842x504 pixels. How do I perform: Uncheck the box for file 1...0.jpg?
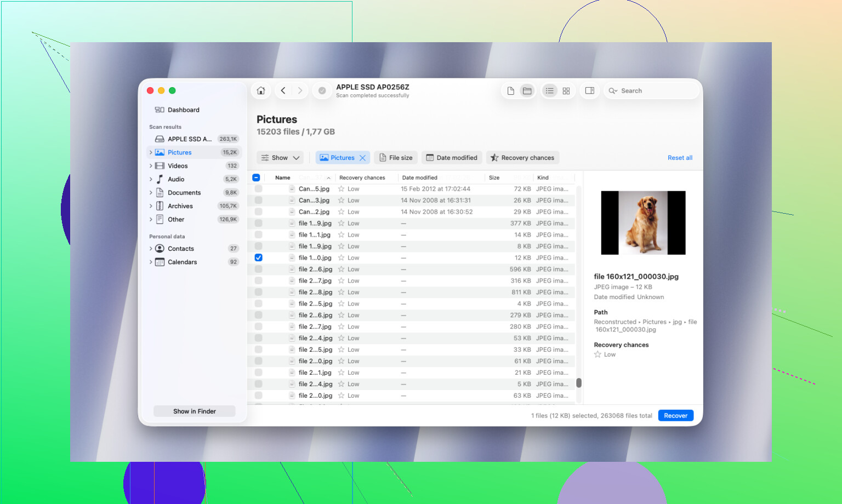point(258,257)
